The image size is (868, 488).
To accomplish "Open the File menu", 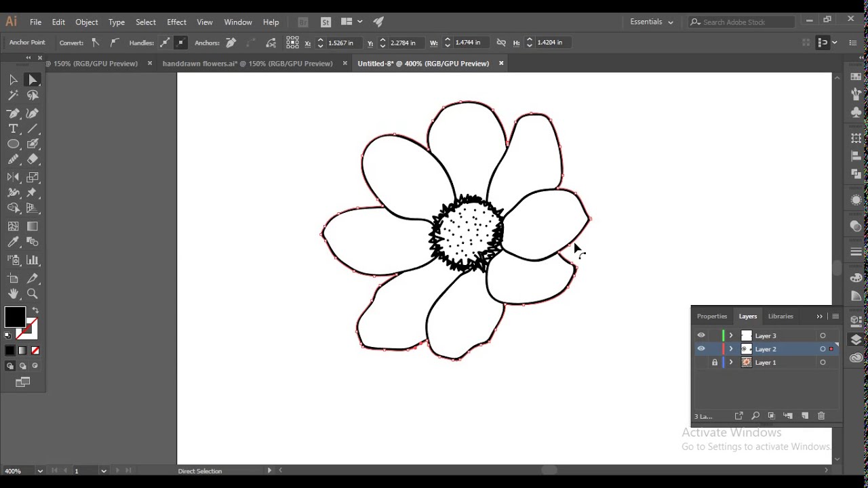I will point(35,22).
